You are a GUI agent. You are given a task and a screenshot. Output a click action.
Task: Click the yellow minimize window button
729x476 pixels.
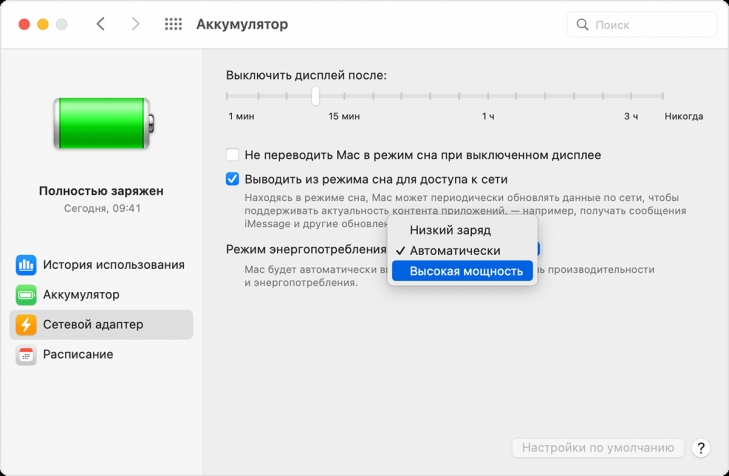(x=42, y=24)
